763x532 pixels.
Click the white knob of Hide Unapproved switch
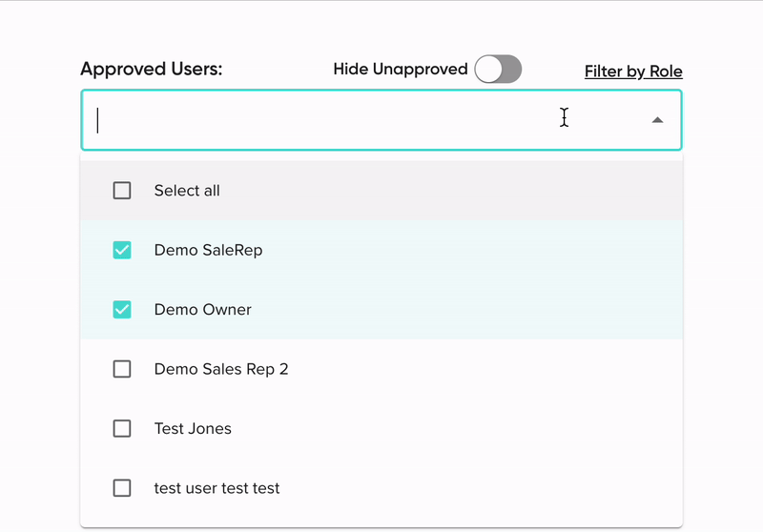click(488, 70)
